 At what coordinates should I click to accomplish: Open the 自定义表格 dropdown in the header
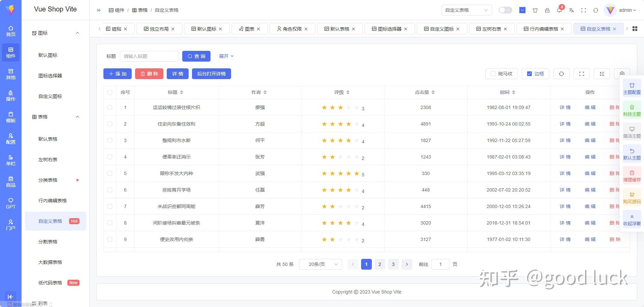[x=466, y=10]
